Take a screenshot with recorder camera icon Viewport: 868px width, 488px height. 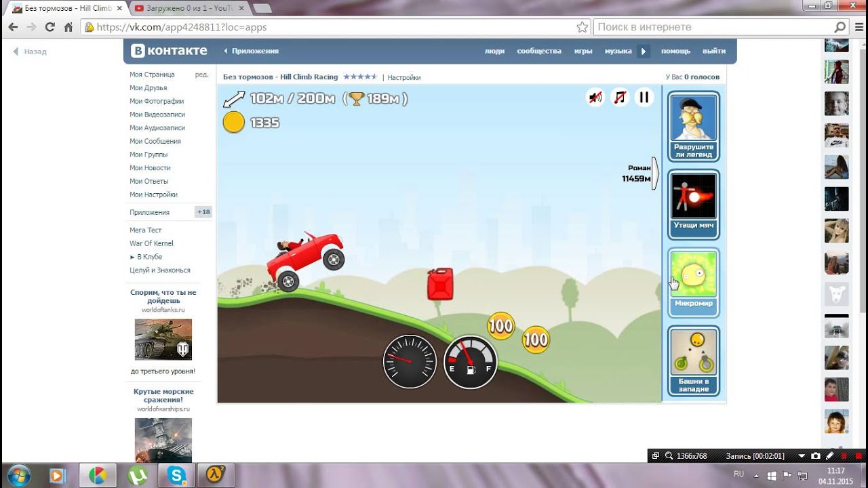point(816,456)
